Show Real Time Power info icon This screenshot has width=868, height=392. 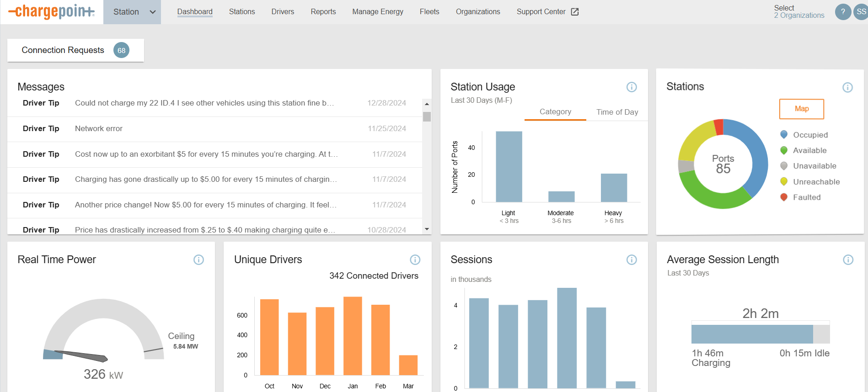[x=198, y=260]
